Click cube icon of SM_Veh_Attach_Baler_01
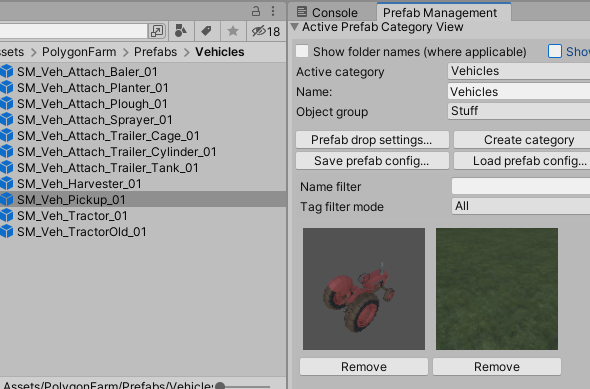This screenshot has width=590, height=389. coord(6,71)
